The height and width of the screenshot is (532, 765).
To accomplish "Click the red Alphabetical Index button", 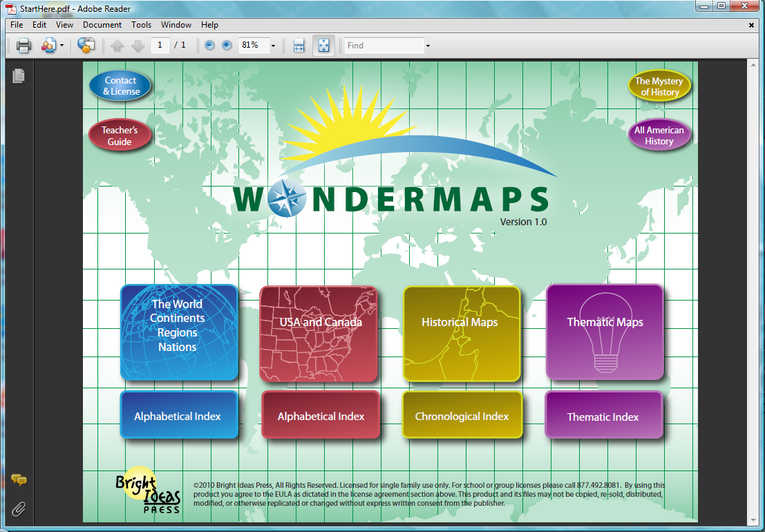I will click(x=321, y=415).
